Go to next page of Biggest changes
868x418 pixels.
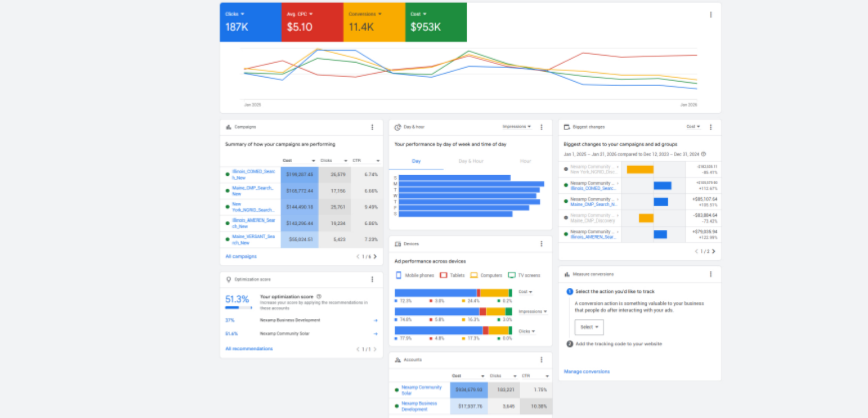pos(713,252)
